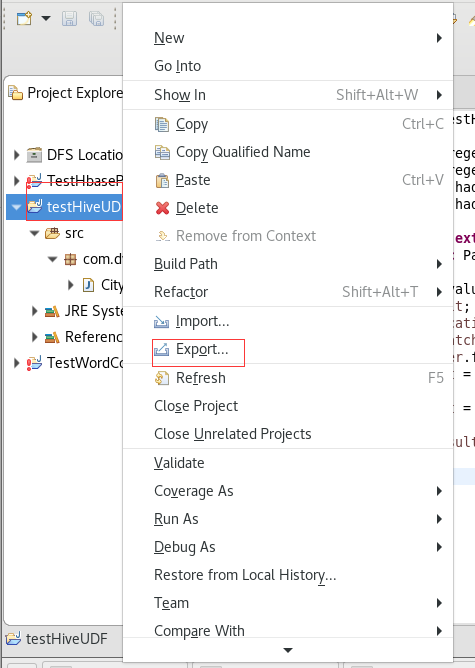Viewport: 475px width, 668px height.
Task: Select the src folder in tree
Action: [x=74, y=233]
